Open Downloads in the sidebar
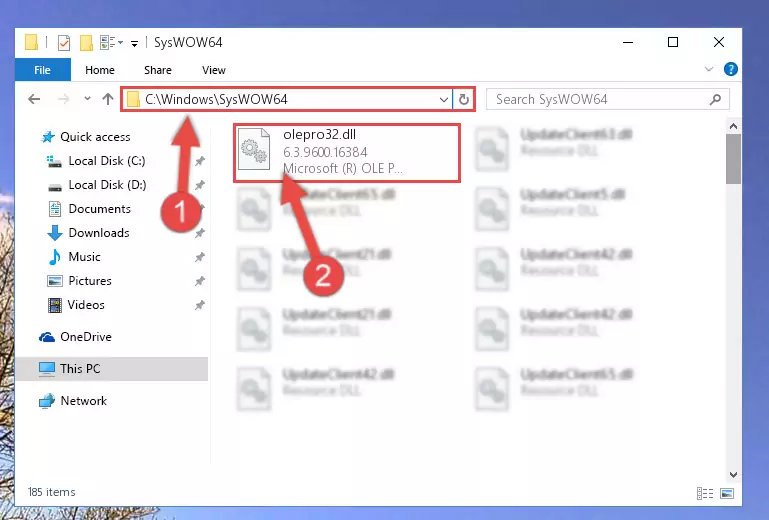 point(89,233)
